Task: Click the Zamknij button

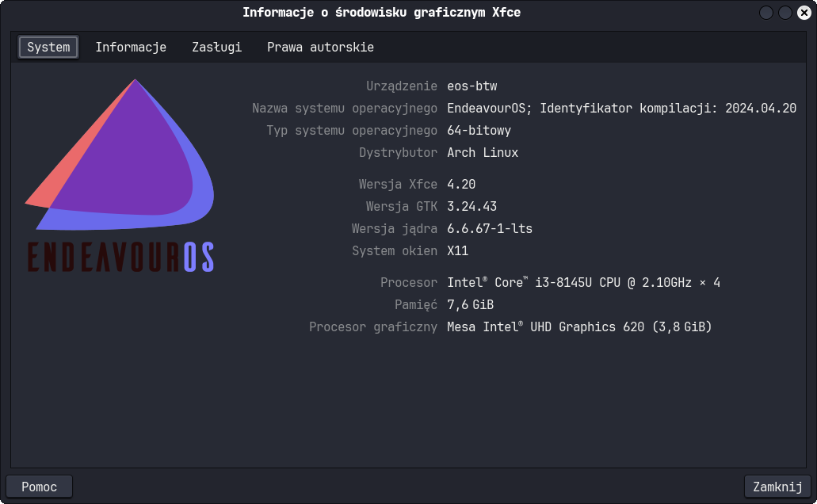Action: coord(777,487)
